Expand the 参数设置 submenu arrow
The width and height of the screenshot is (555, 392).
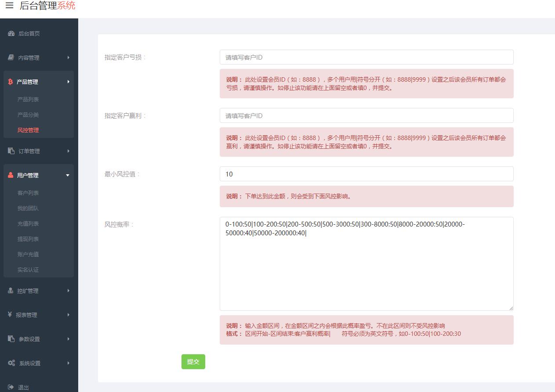pos(68,339)
